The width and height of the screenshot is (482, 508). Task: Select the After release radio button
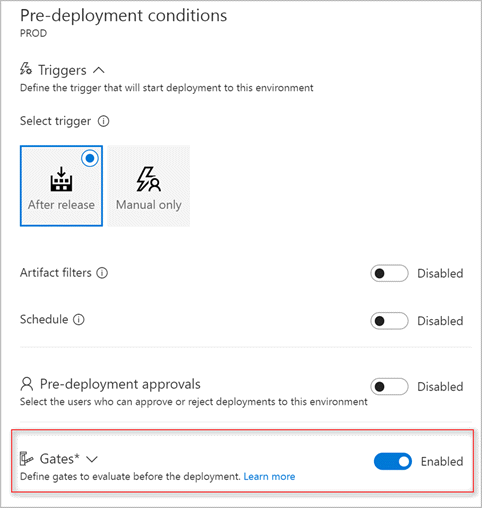[90, 158]
